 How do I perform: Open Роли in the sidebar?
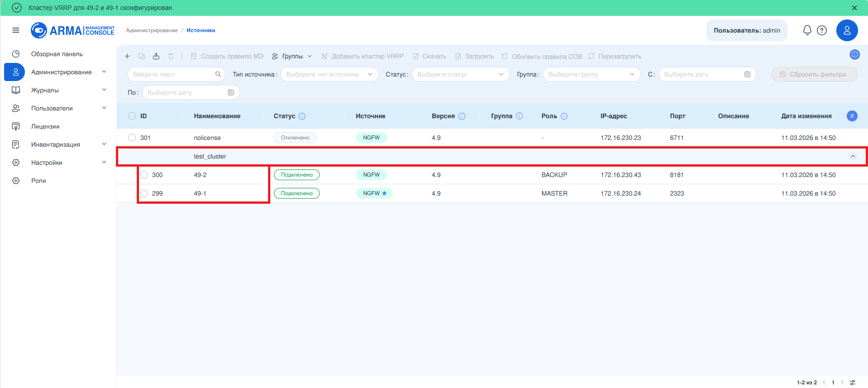[38, 181]
